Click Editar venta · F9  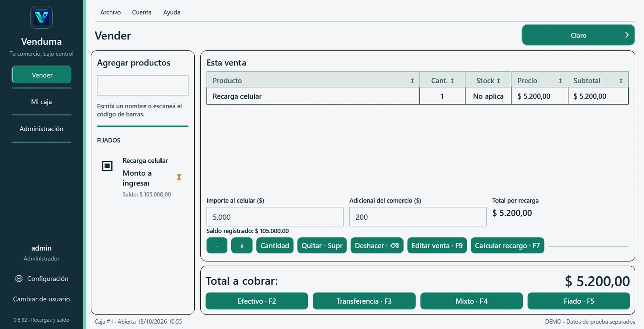pos(437,246)
